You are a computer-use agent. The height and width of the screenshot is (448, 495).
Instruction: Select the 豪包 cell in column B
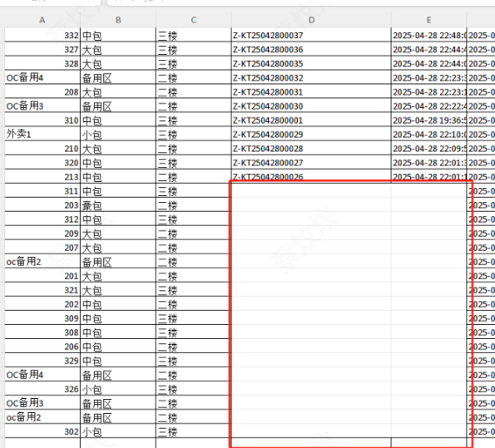coord(118,205)
